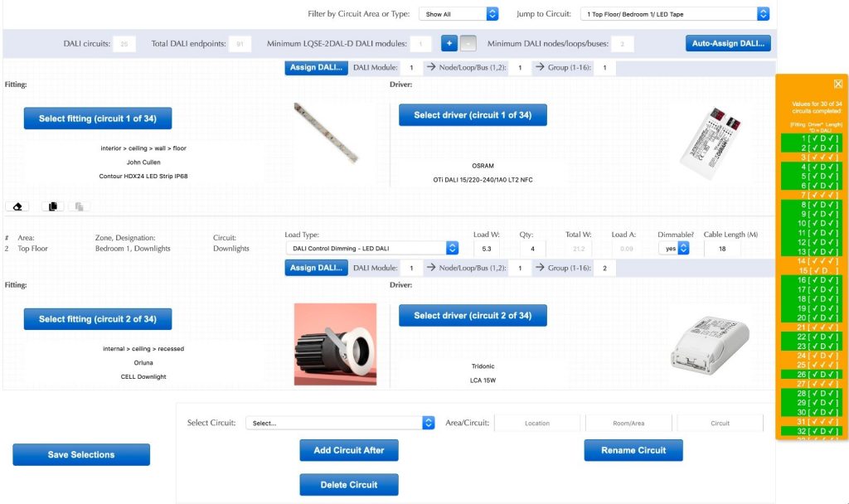Viewport: 849px width, 504px height.
Task: Change the Dimmable yes selector
Action: [673, 248]
